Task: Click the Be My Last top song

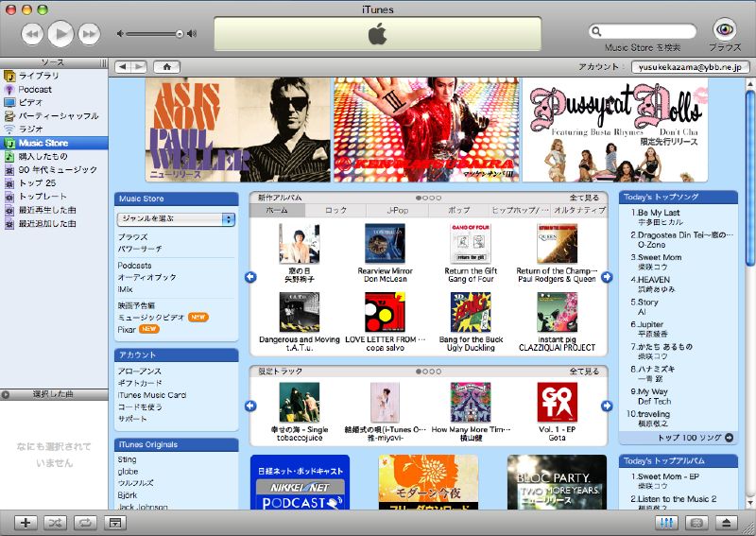Action: tap(659, 213)
